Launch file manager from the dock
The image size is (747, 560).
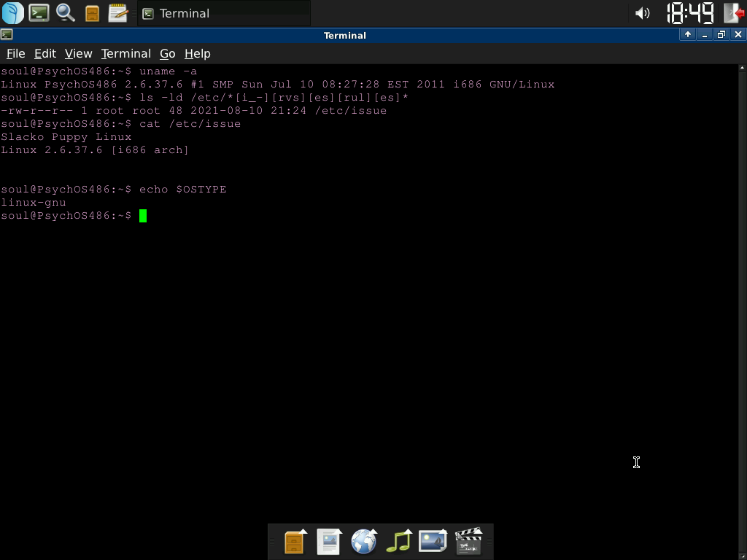pyautogui.click(x=295, y=542)
